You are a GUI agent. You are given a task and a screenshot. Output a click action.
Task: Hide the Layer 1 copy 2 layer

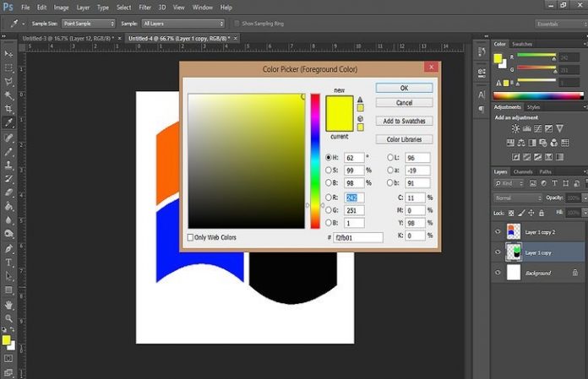coord(498,230)
